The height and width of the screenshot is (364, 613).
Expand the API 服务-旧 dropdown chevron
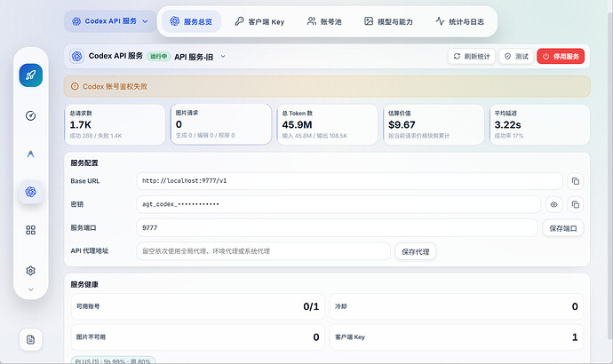[223, 56]
